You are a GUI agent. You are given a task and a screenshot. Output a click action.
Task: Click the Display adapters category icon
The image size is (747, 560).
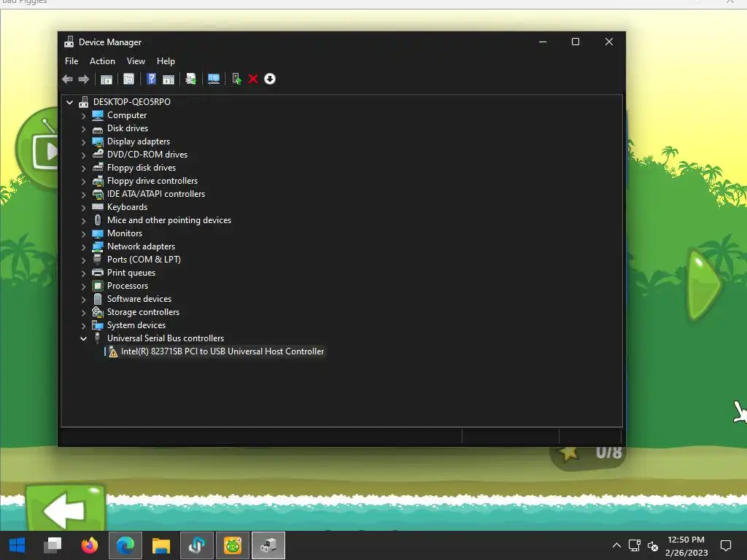(98, 141)
